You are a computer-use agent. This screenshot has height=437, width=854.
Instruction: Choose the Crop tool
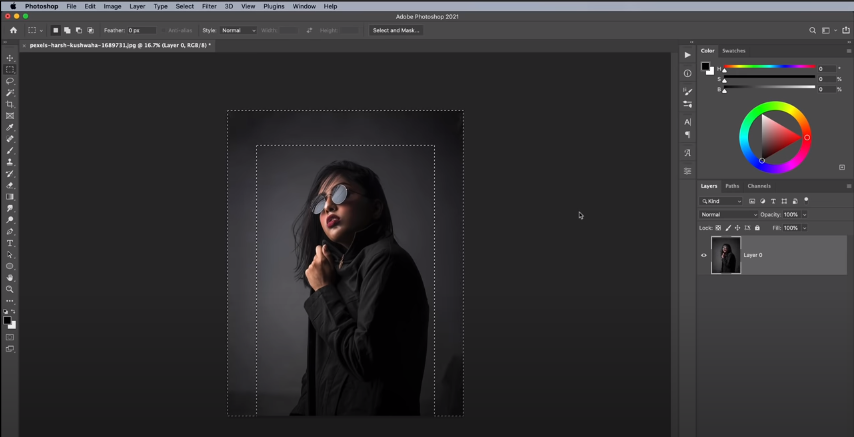(x=10, y=104)
